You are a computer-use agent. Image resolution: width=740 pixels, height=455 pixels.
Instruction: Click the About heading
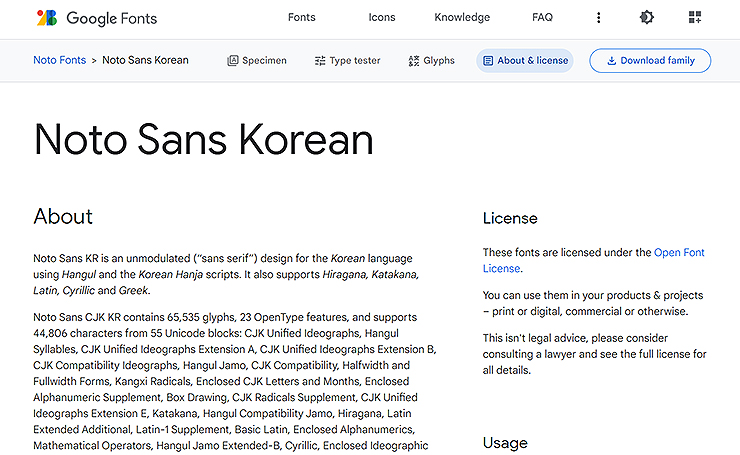pos(63,217)
